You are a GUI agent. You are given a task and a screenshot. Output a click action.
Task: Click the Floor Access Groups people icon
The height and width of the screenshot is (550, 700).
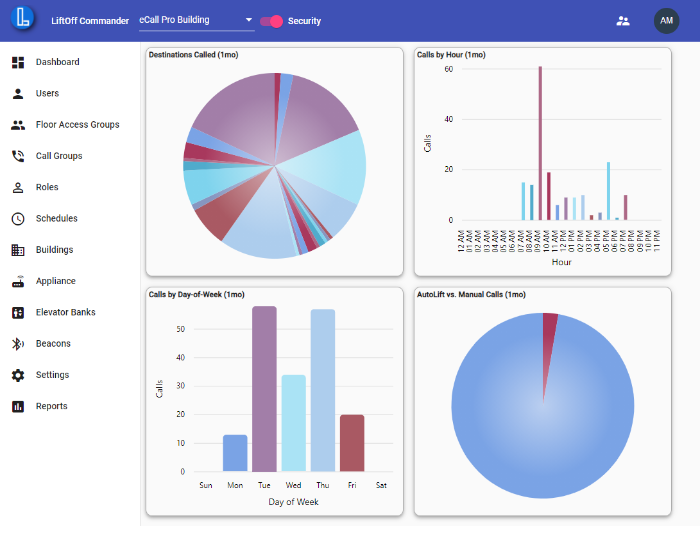(x=18, y=125)
